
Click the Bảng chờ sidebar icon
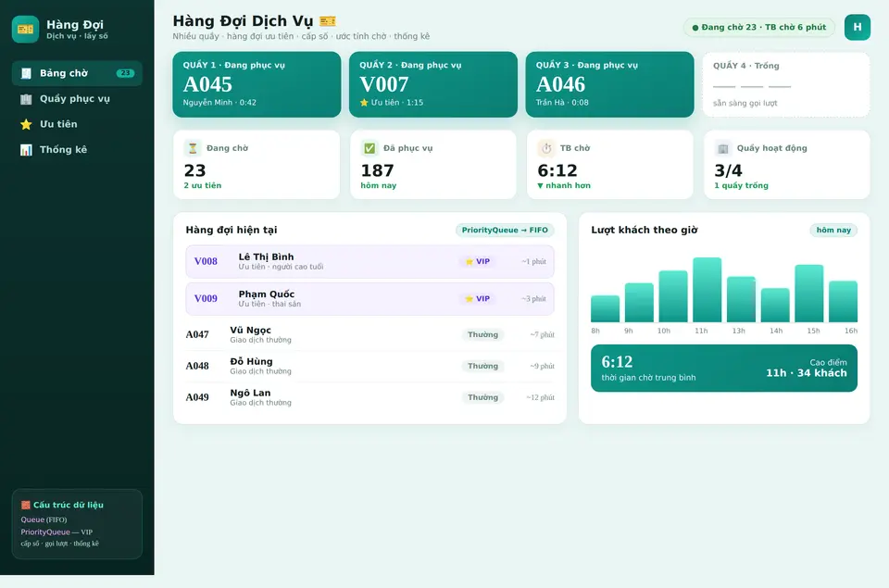point(26,73)
